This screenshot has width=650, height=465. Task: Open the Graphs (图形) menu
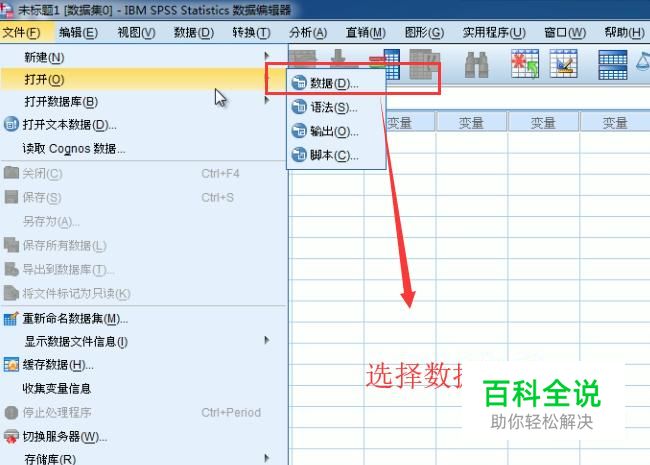tap(424, 32)
